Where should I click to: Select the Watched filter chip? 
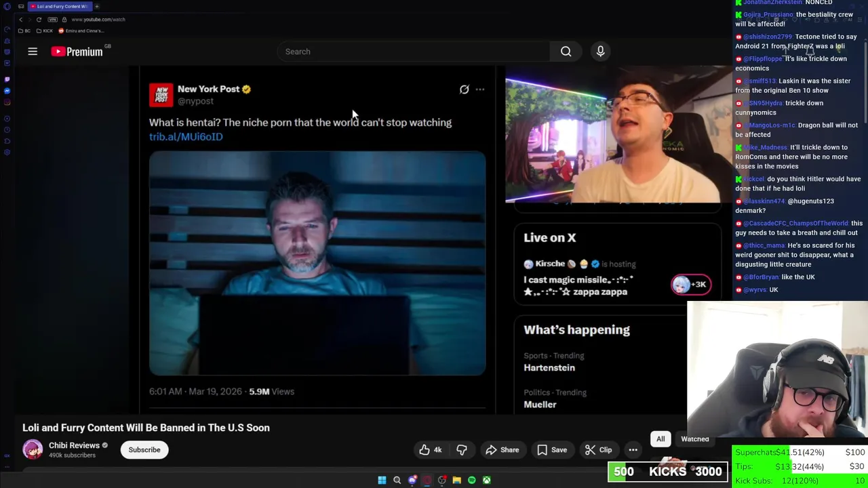tap(694, 439)
